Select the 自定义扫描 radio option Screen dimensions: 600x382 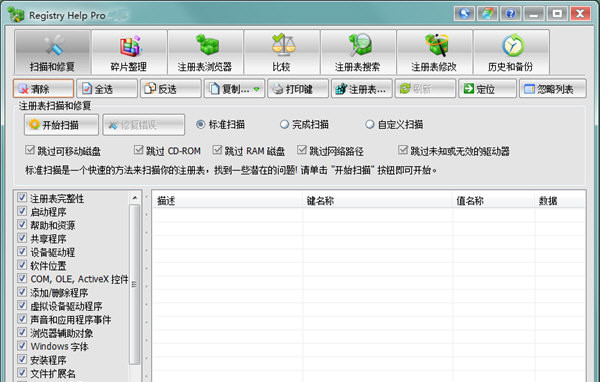(370, 124)
